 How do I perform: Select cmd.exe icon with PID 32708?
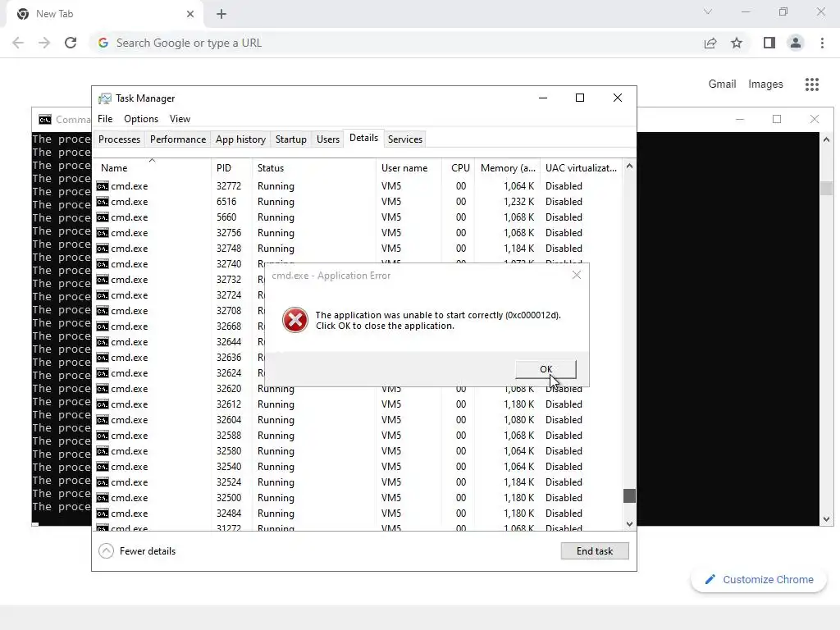click(x=103, y=311)
